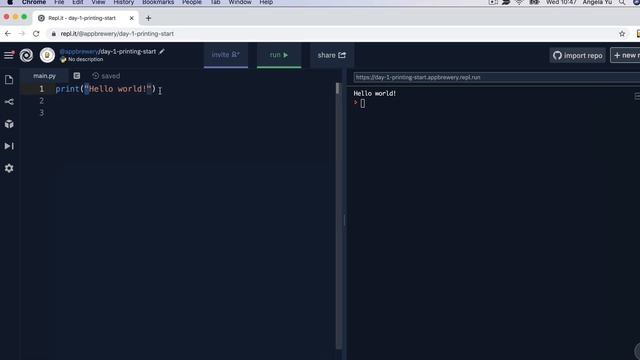Viewport: 640px width, 360px height.
Task: Open the Packages cube icon
Action: (9, 124)
